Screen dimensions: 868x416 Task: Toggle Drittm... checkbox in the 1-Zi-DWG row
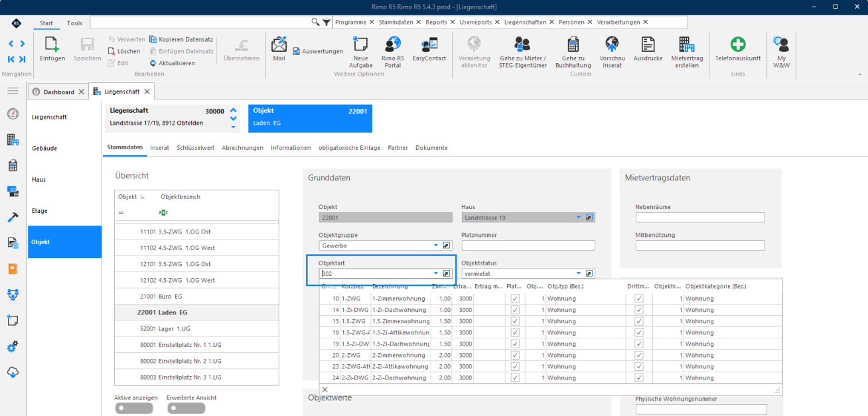639,310
